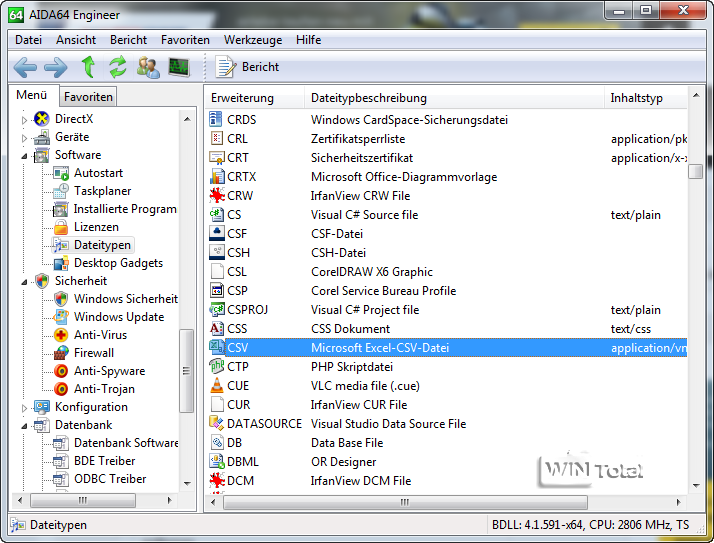714x543 pixels.
Task: Click the Taskplaner clock icon
Action: pos(61,191)
